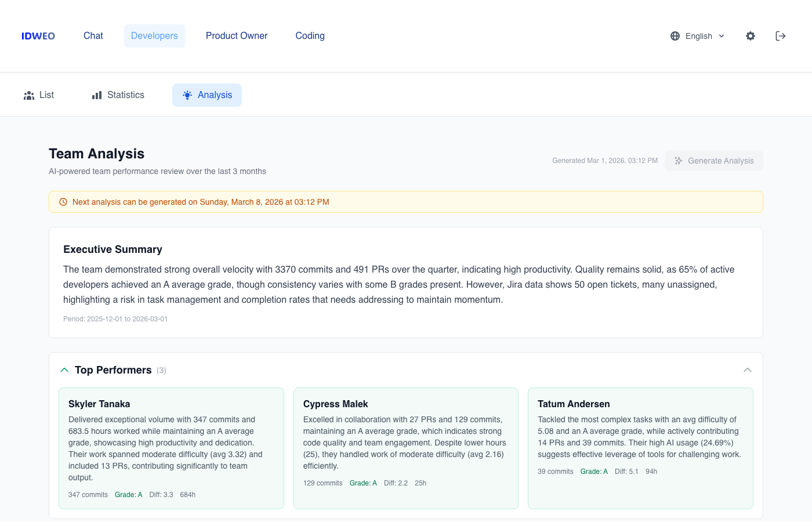The height and width of the screenshot is (522, 812).
Task: Click the IDWEO logo
Action: click(x=38, y=36)
